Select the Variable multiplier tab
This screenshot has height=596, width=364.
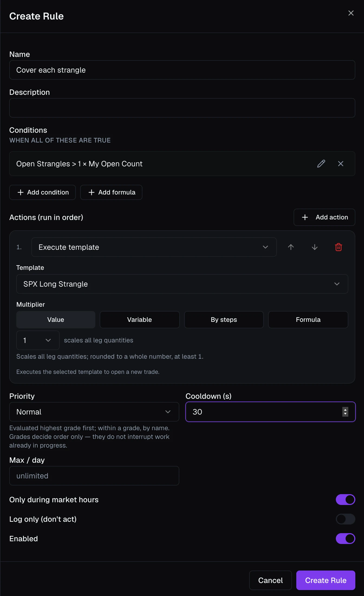(x=140, y=320)
